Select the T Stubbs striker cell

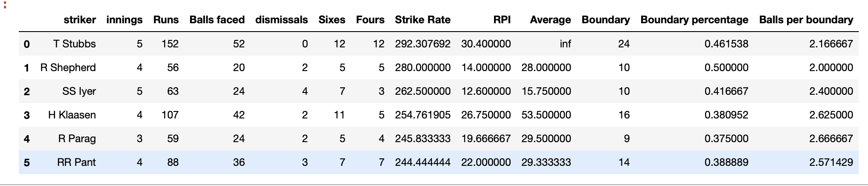[74, 44]
